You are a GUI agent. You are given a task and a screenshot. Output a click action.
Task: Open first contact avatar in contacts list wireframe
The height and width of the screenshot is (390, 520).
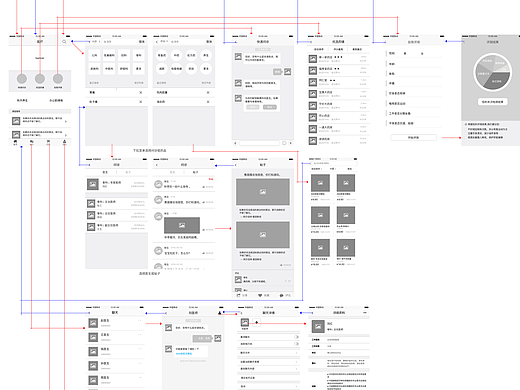(93, 323)
